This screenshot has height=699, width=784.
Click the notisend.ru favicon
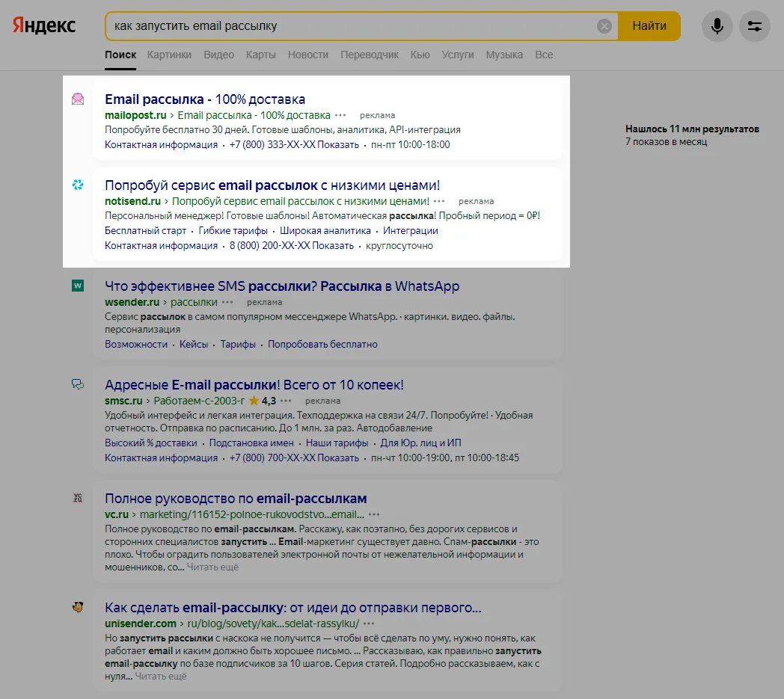(x=78, y=185)
